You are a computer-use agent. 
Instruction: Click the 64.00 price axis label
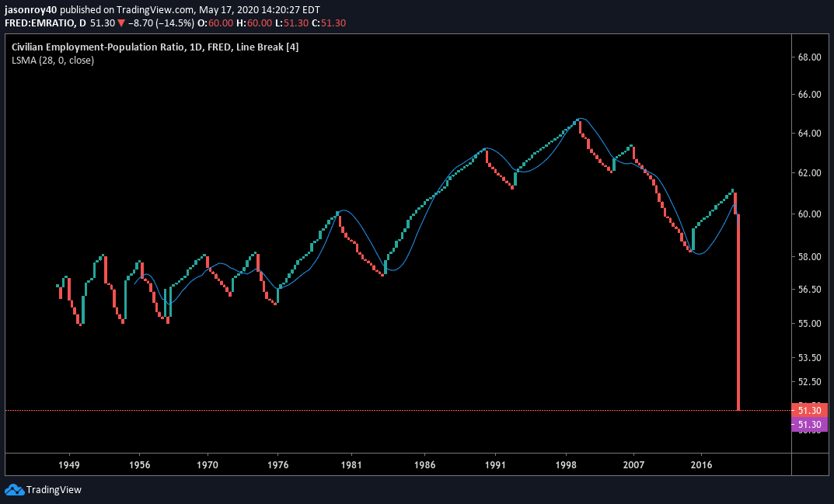[810, 133]
